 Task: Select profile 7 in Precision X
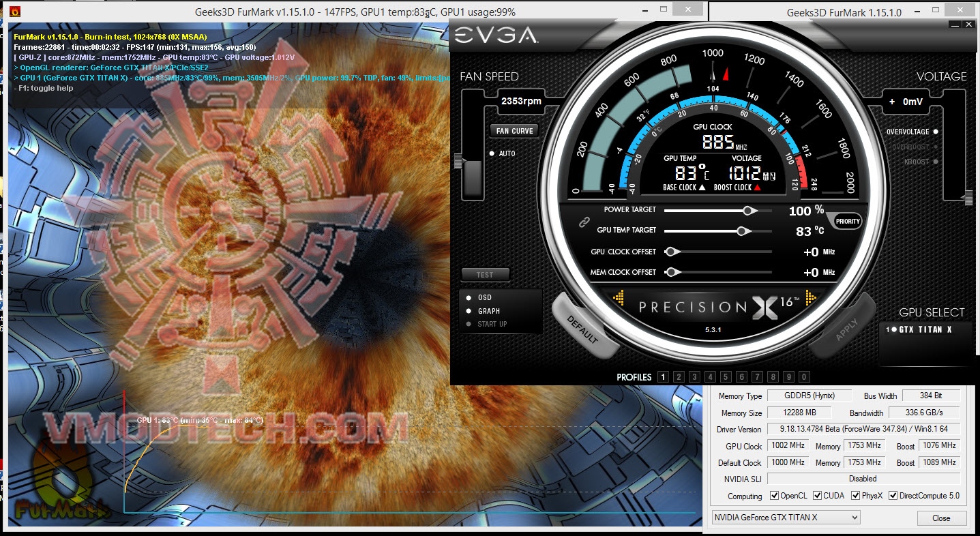757,377
